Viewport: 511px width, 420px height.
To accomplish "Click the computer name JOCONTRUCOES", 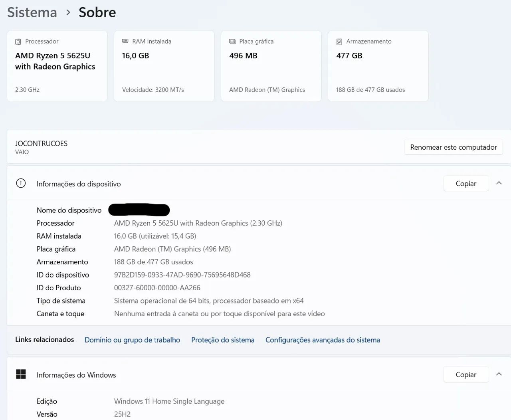I will [x=41, y=143].
